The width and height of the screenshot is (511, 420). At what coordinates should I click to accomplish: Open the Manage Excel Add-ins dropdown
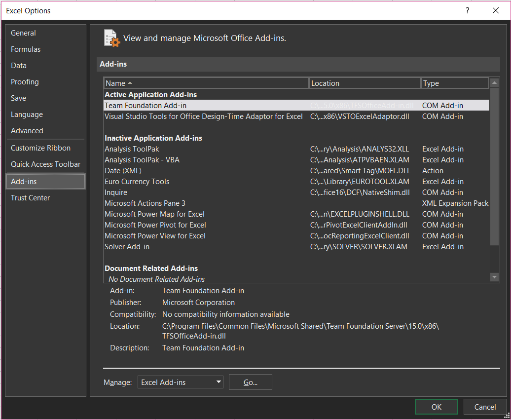point(180,382)
